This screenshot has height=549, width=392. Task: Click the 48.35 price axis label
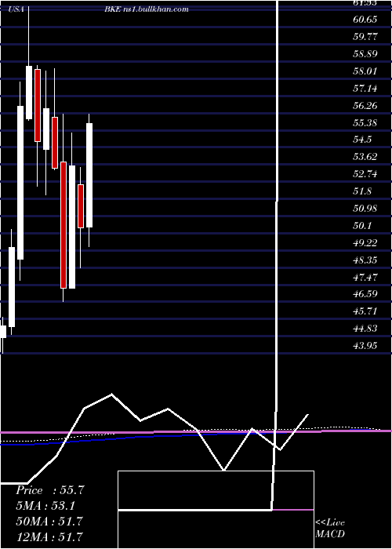(365, 260)
